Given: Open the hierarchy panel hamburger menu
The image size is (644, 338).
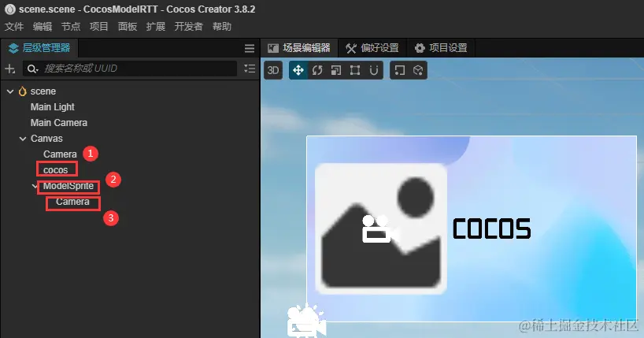Looking at the screenshot, I should point(250,49).
